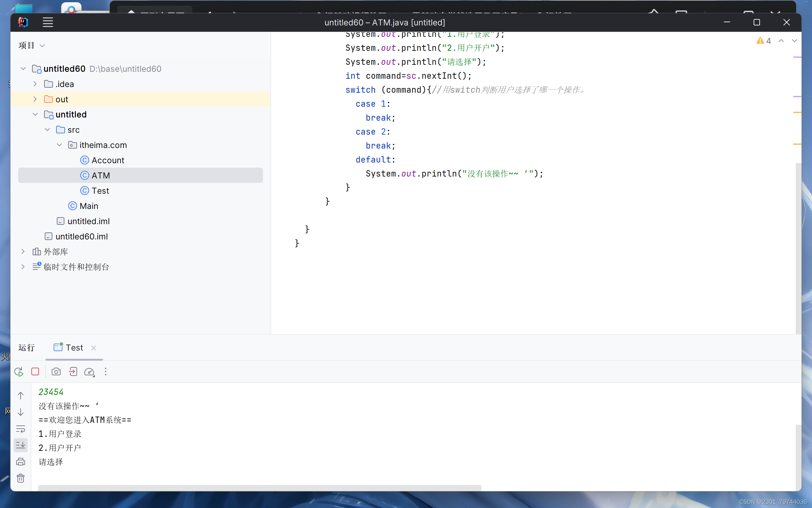Collapse the itheima.com package

point(59,145)
